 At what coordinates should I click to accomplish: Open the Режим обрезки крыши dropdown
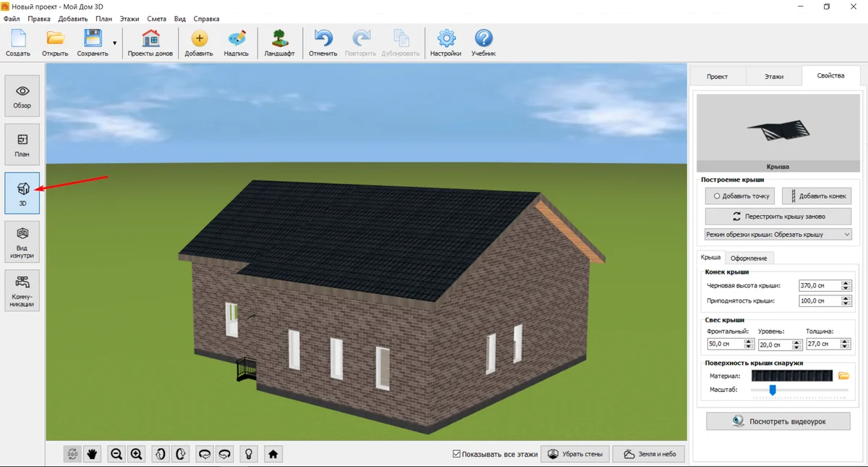[x=778, y=235]
